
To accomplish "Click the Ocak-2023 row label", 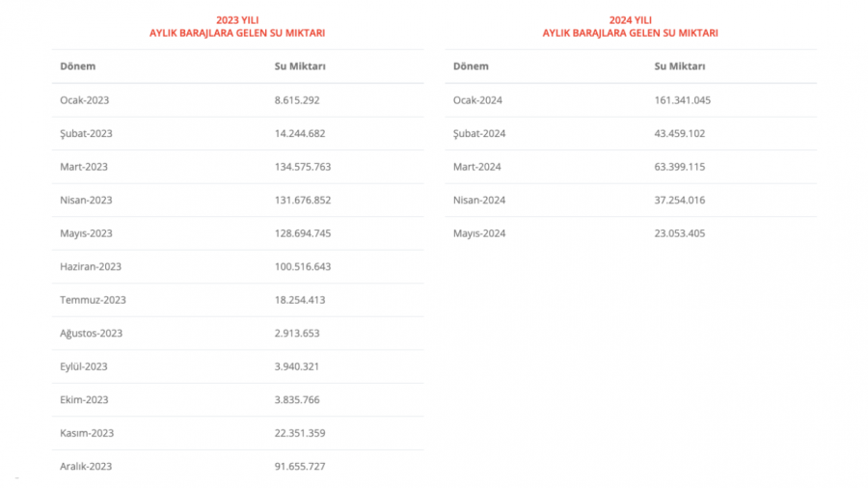I will (84, 100).
